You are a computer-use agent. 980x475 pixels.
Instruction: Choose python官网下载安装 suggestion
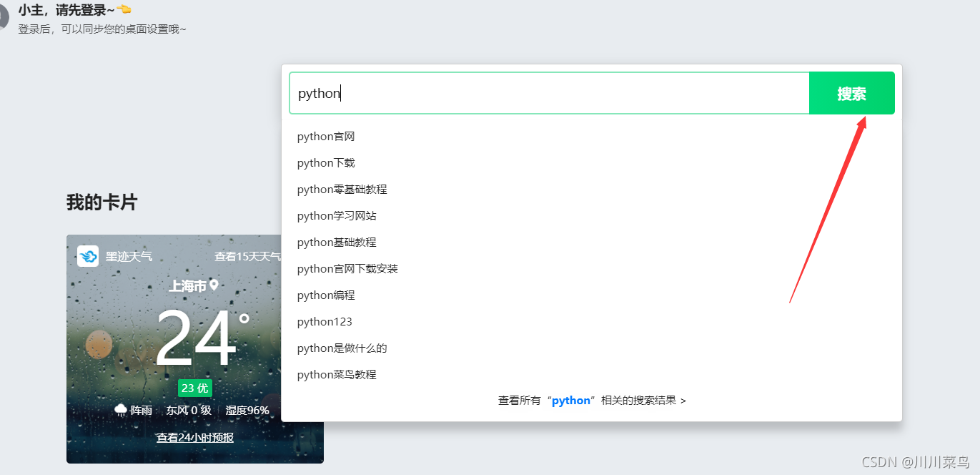(592, 269)
